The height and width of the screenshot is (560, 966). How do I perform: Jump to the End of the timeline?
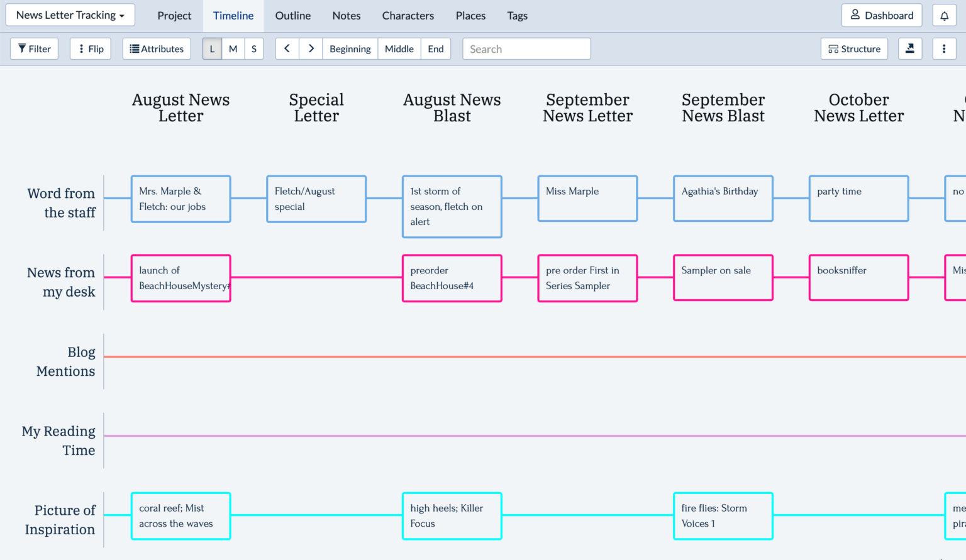pyautogui.click(x=435, y=48)
